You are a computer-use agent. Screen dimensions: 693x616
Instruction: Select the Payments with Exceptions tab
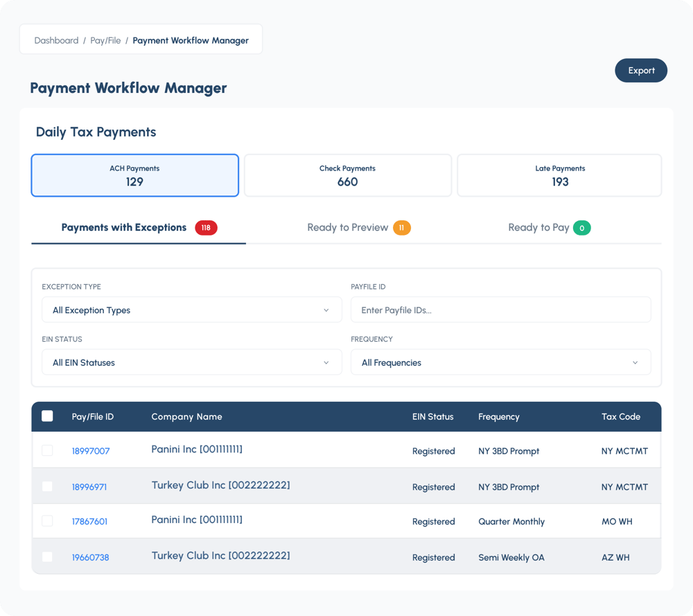(x=125, y=227)
